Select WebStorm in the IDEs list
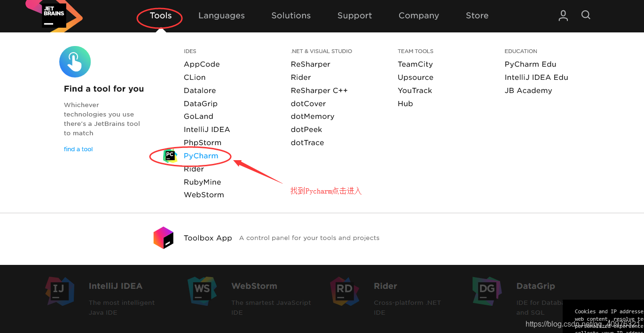644x333 pixels. point(204,195)
